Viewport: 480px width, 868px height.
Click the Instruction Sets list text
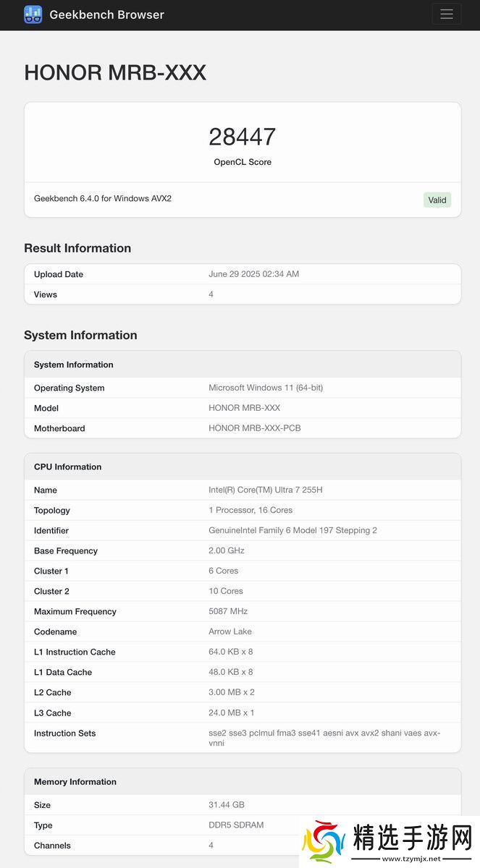pos(324,738)
